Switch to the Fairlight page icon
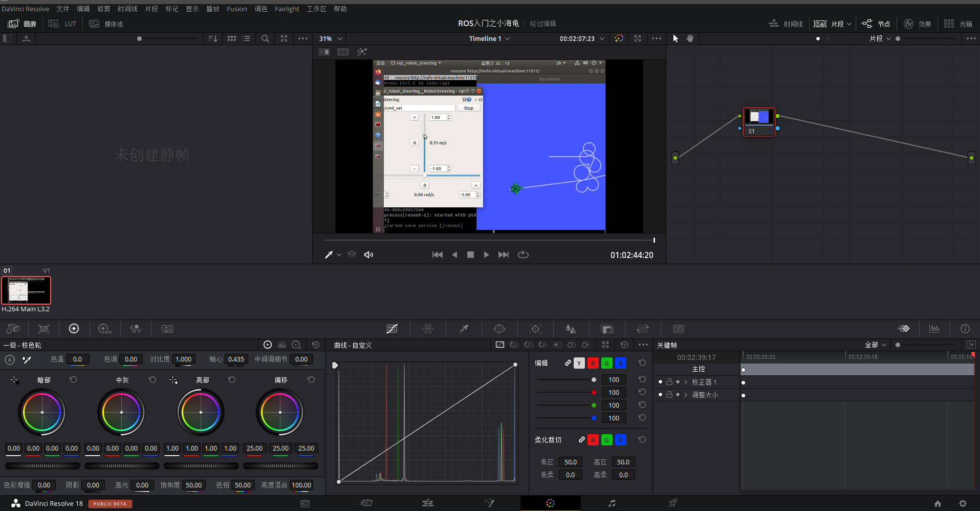This screenshot has height=511, width=980. [x=612, y=503]
